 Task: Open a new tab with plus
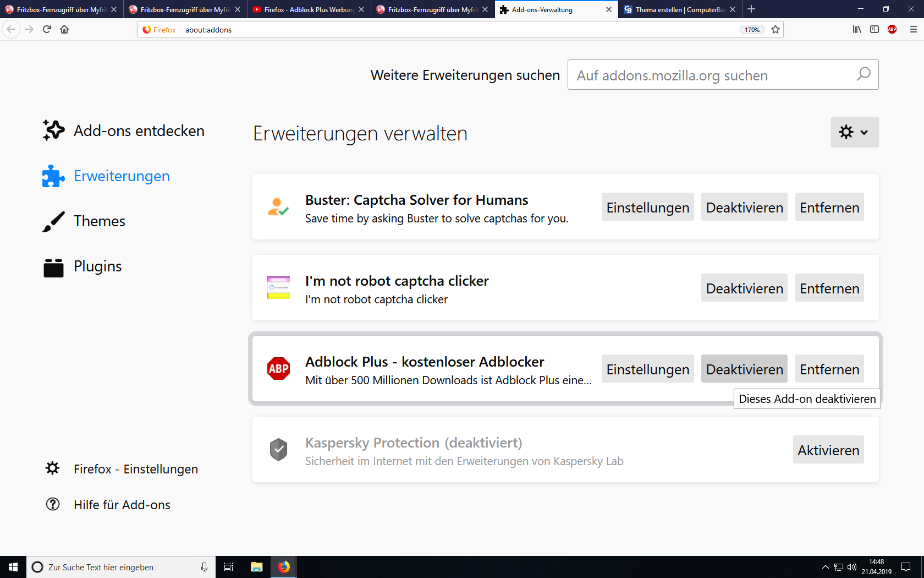(751, 9)
